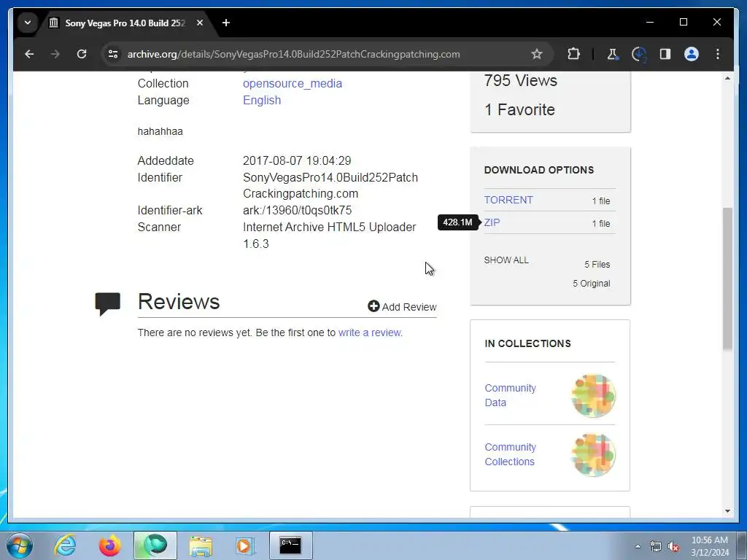Select the Sony Vegas Pro 14.0 tab
The image size is (747, 560).
pos(125,23)
